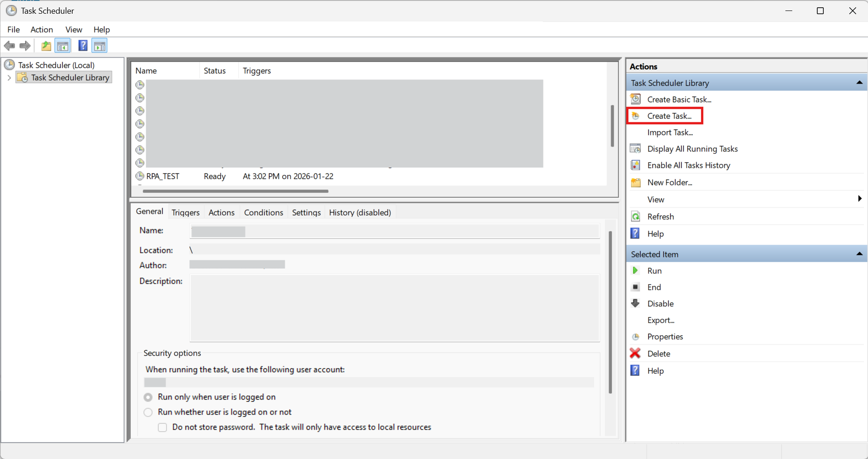Click New Folder... text
The height and width of the screenshot is (459, 868).
point(669,182)
